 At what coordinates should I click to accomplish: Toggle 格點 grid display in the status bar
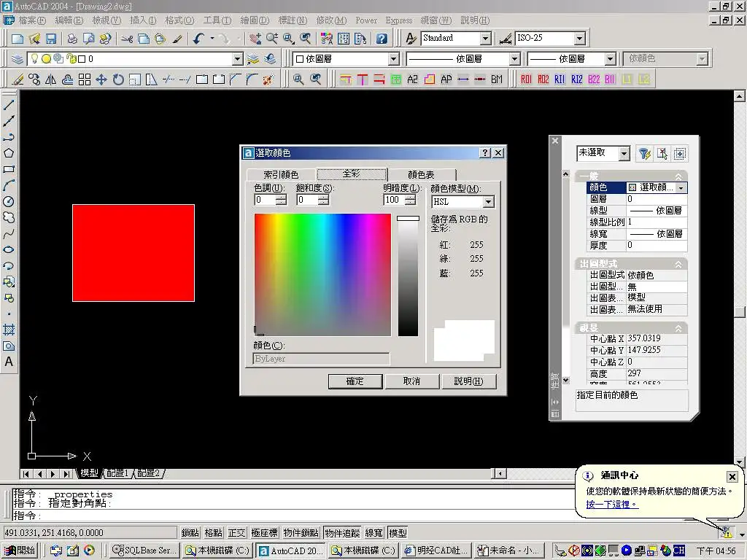point(214,533)
